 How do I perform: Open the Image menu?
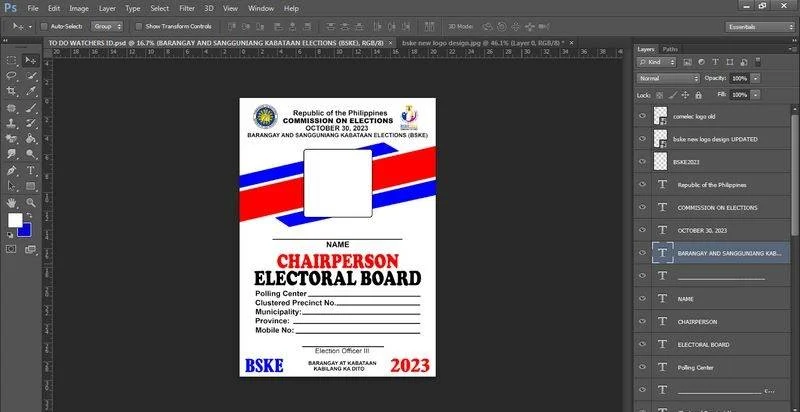tap(79, 9)
